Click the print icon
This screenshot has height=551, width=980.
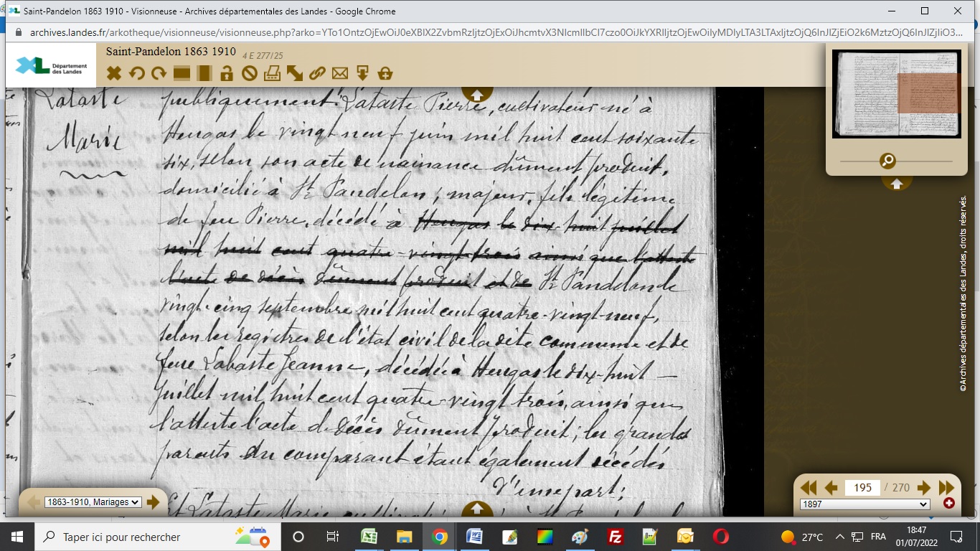click(x=272, y=73)
